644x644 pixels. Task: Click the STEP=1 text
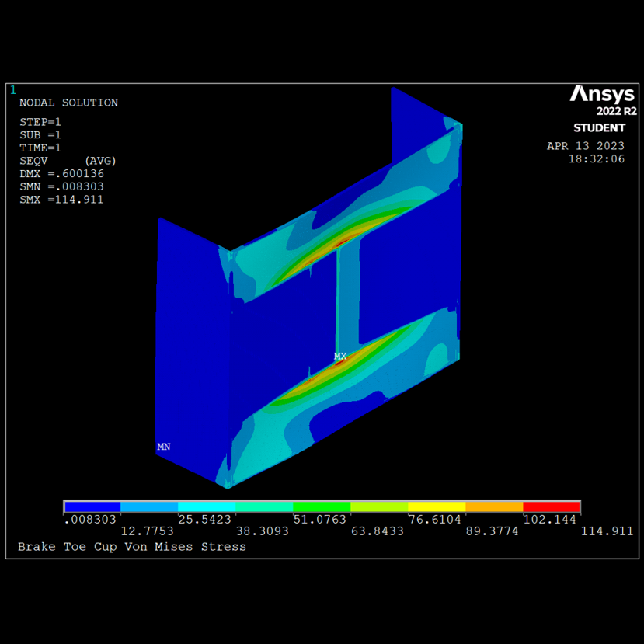(x=40, y=122)
